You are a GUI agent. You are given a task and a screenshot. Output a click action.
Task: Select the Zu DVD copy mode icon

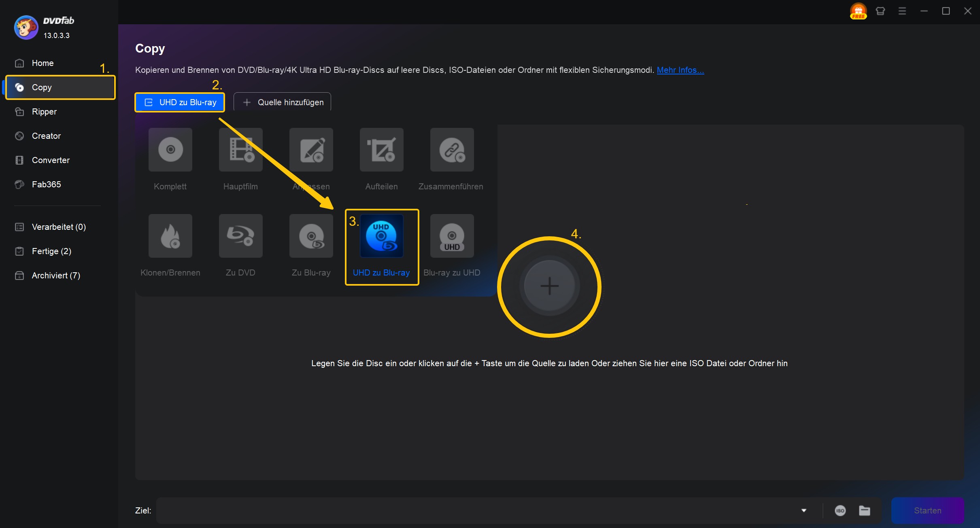pyautogui.click(x=240, y=236)
